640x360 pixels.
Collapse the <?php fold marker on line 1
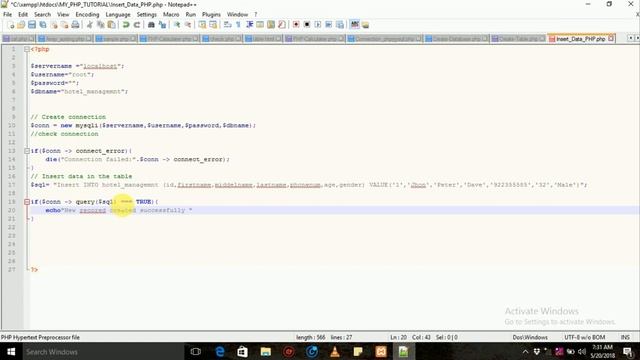pos(27,49)
